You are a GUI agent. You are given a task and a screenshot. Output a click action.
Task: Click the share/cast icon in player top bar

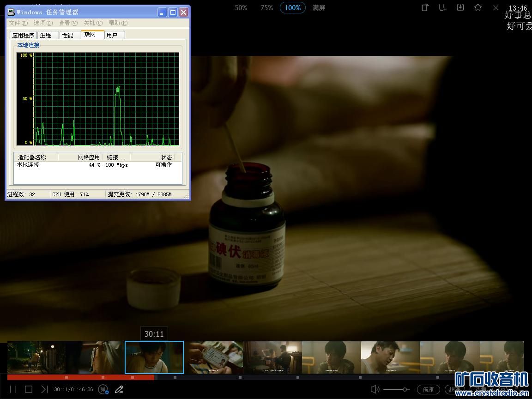point(425,7)
